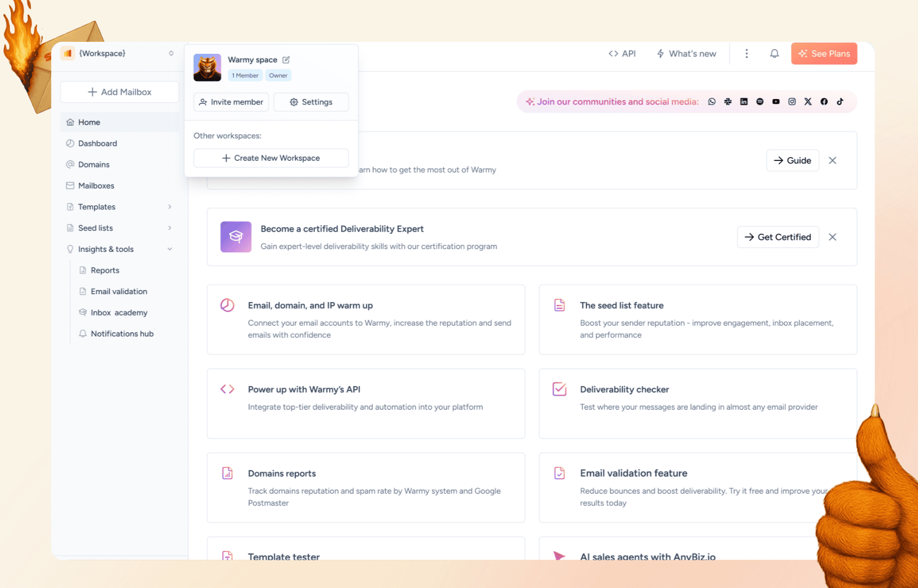The height and width of the screenshot is (588, 918).
Task: Open Domains from the sidebar
Action: [x=119, y=164]
